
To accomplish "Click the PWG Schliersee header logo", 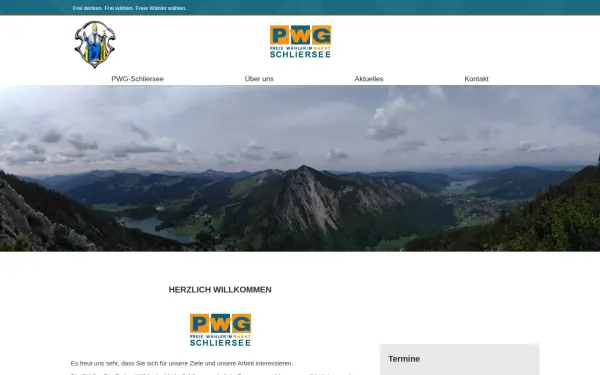I will coord(300,42).
